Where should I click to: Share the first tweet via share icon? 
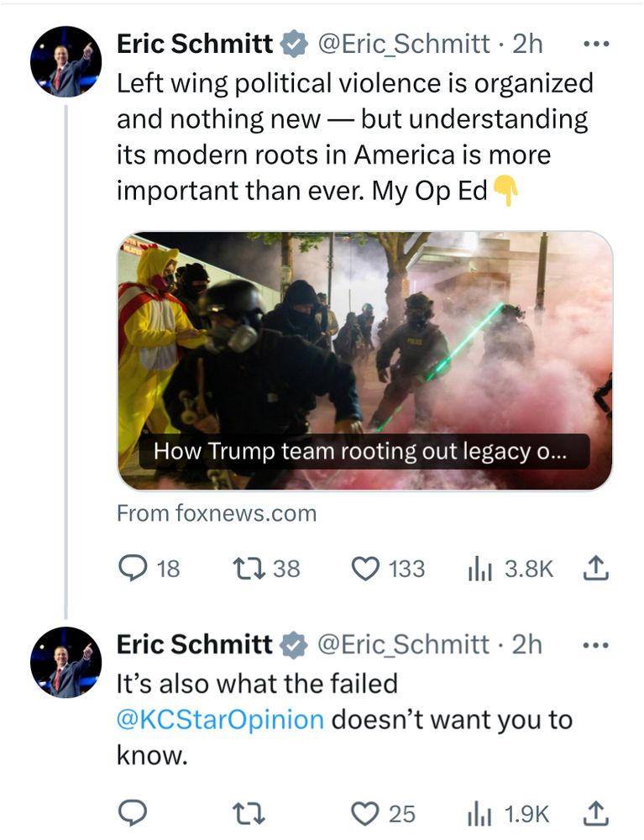[x=594, y=569]
